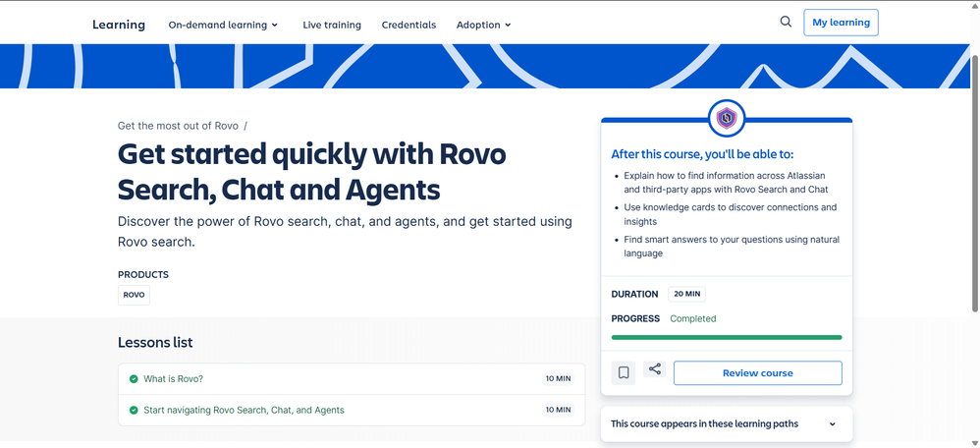Viewport: 980px width, 448px height.
Task: Expand the On-demand learning dropdown
Action: point(223,25)
